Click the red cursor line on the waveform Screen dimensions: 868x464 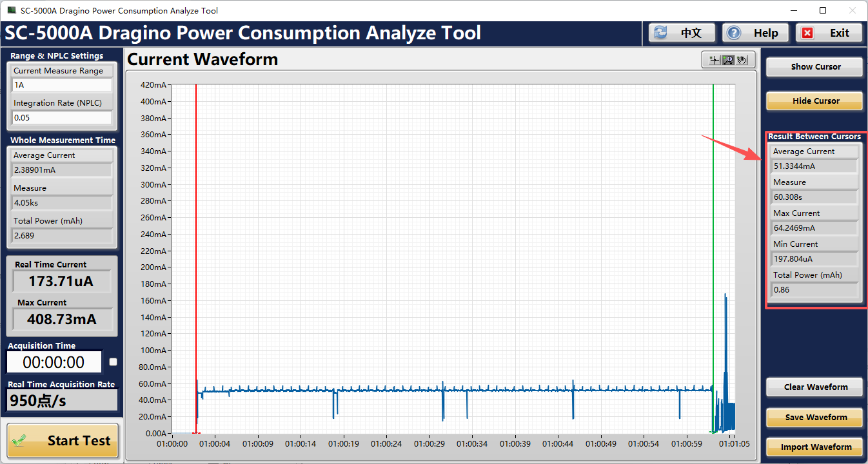[x=196, y=258]
